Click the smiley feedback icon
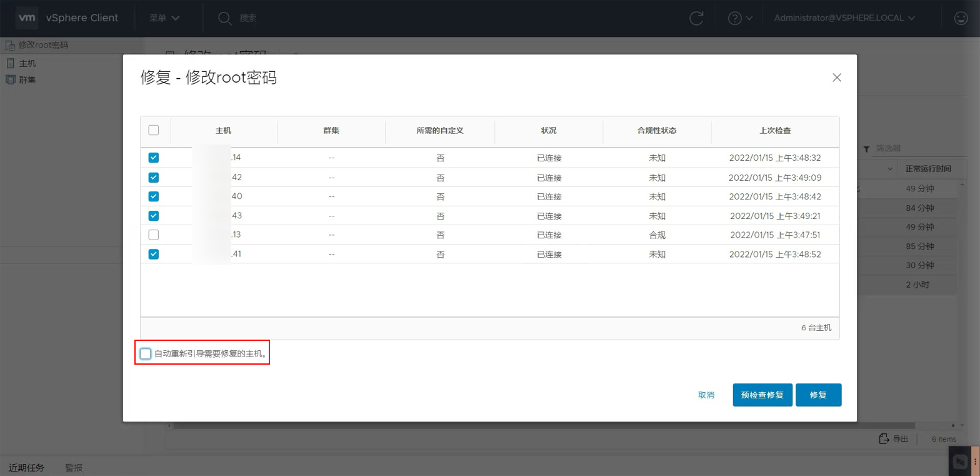 [961, 18]
